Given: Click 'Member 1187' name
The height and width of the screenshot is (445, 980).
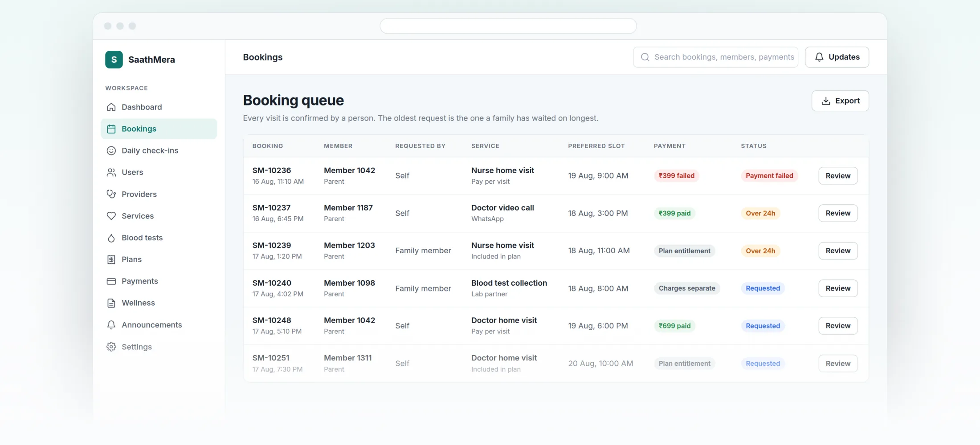Looking at the screenshot, I should [x=348, y=208].
